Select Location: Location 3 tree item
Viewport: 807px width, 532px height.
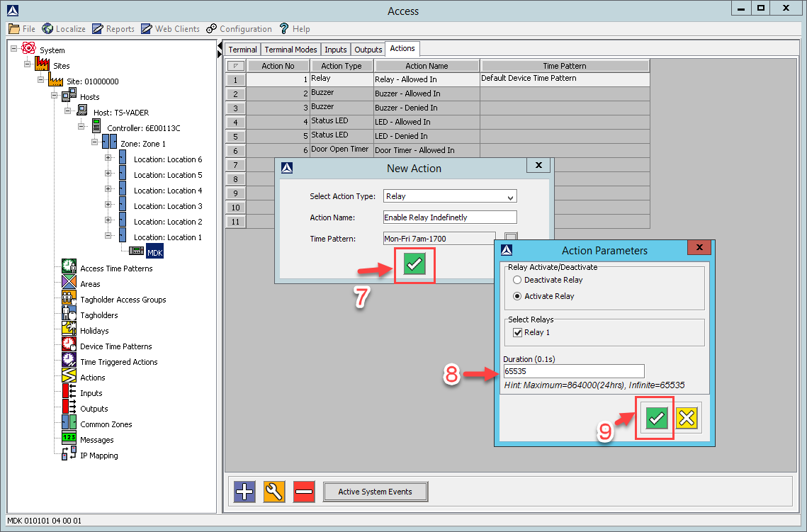(x=168, y=206)
